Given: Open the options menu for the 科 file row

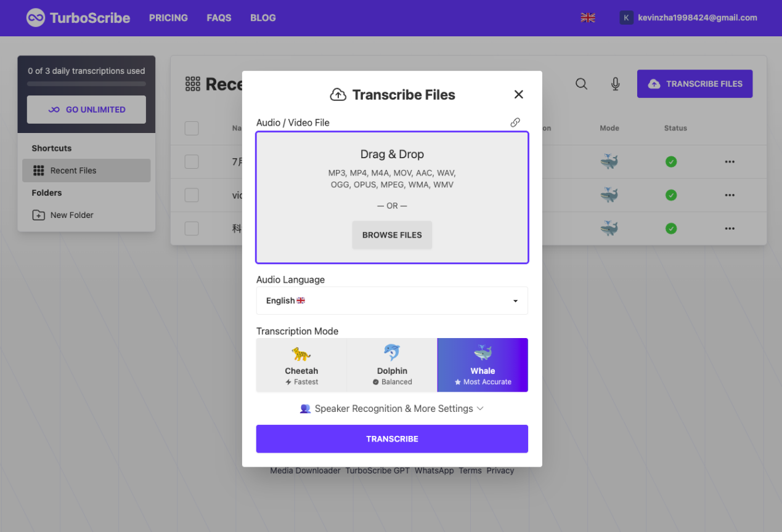Looking at the screenshot, I should pyautogui.click(x=730, y=228).
